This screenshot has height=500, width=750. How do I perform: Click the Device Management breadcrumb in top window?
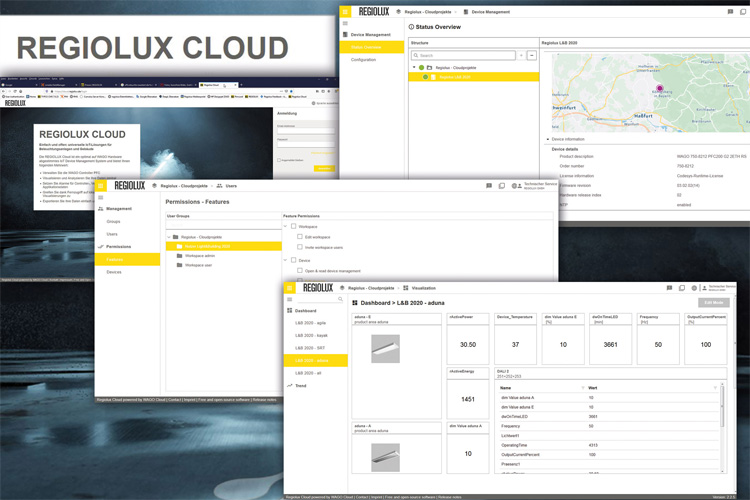(x=491, y=12)
